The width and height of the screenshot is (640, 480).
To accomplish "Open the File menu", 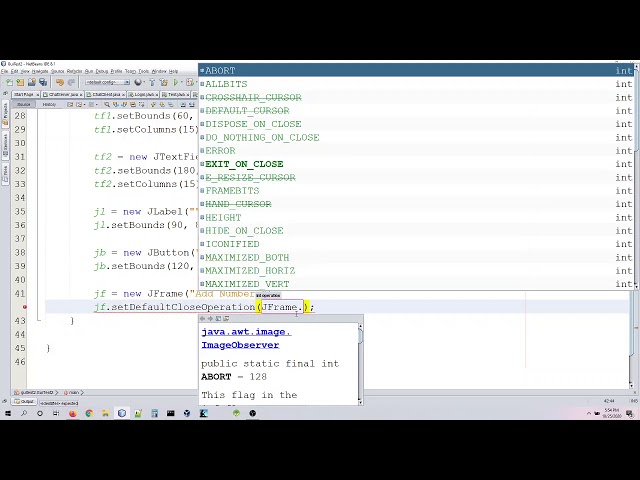I will point(4,71).
